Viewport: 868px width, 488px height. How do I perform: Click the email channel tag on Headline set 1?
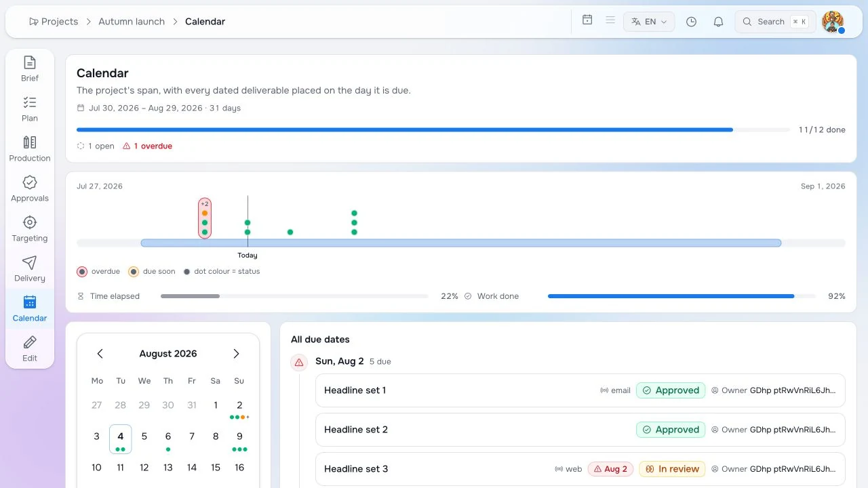[x=616, y=390]
